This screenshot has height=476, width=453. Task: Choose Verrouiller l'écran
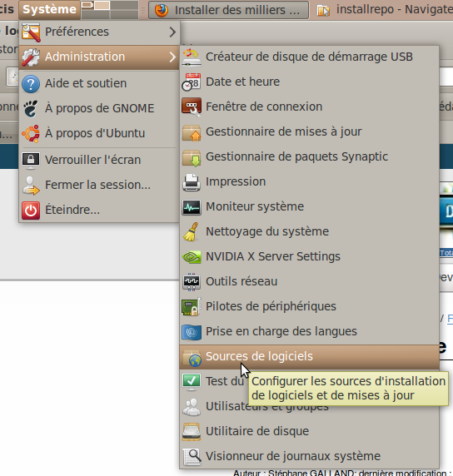tap(99, 160)
